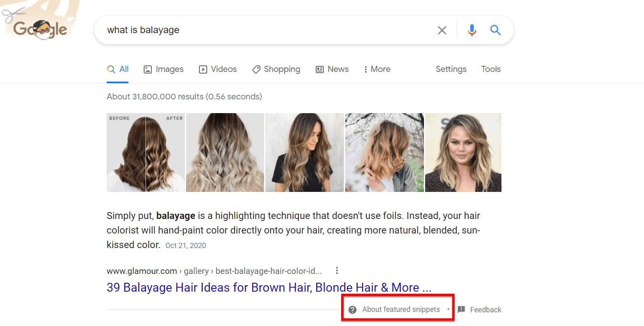Start voice search with microphone icon
644x326 pixels.
tap(472, 30)
